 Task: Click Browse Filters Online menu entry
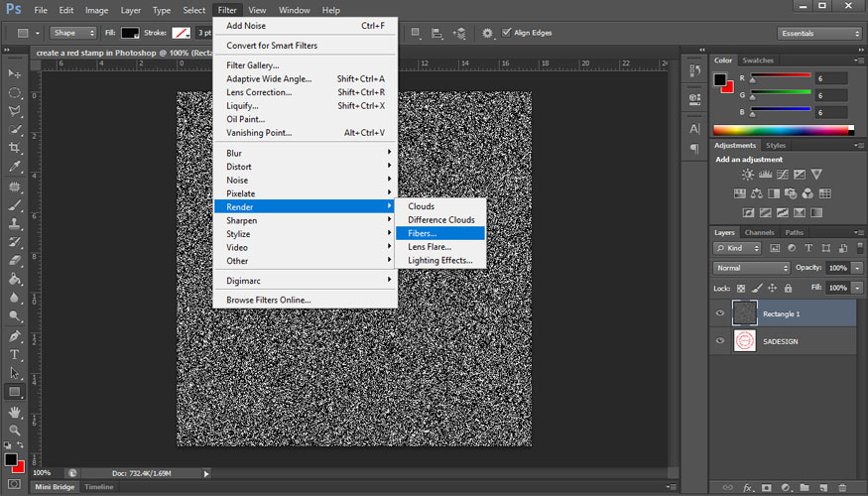268,300
